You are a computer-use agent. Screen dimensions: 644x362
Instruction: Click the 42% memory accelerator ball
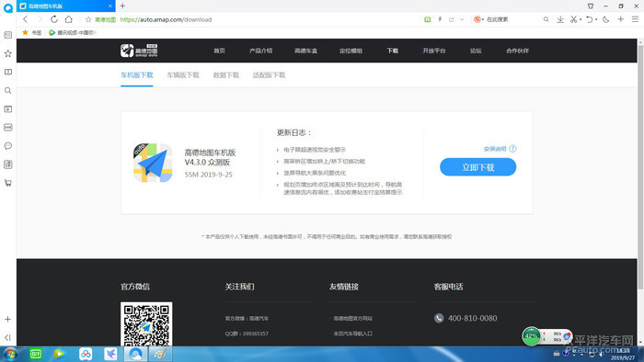tap(531, 336)
